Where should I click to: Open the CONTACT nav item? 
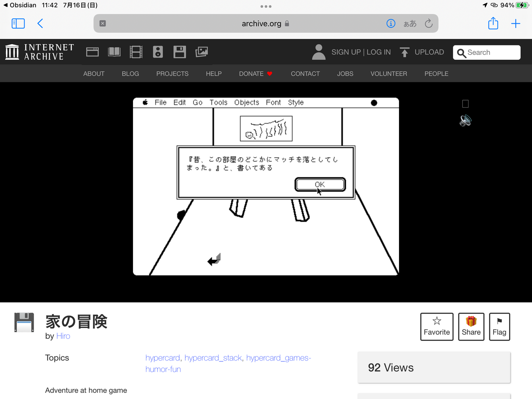pyautogui.click(x=305, y=74)
